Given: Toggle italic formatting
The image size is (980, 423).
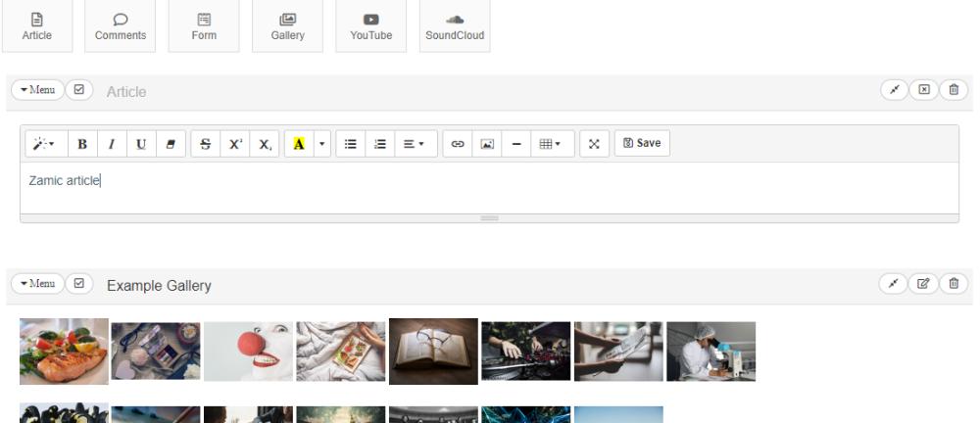Looking at the screenshot, I should pos(112,144).
